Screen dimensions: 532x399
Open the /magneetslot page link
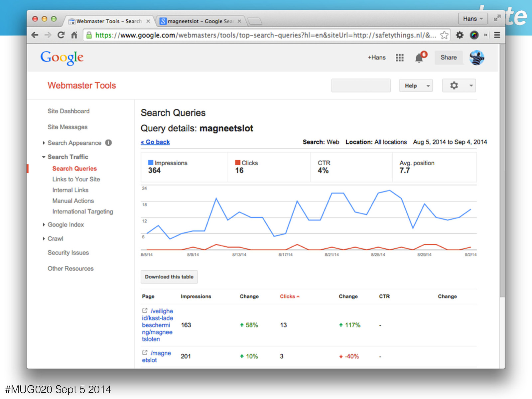click(x=157, y=356)
